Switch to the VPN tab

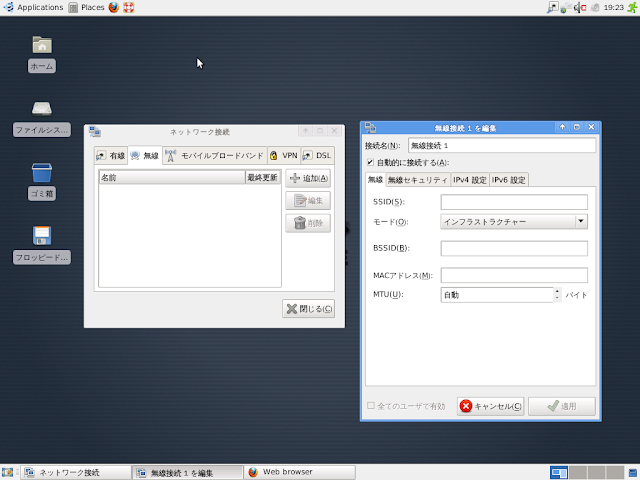coord(284,156)
